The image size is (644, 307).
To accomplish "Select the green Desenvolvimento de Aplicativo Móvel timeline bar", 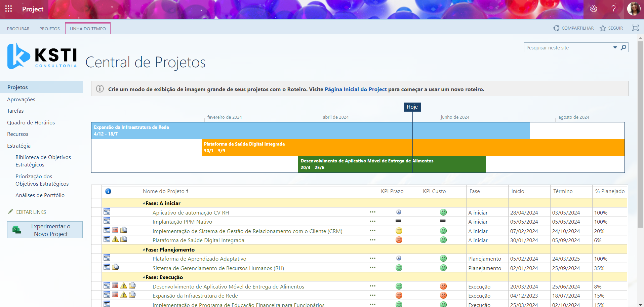I will click(392, 164).
